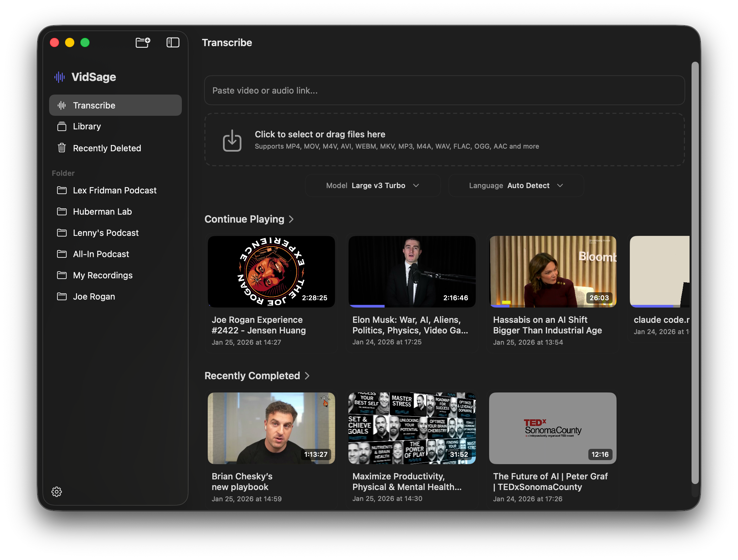Open the Lex Fridman Podcast folder
Viewport: 738px width, 560px height.
coord(114,190)
